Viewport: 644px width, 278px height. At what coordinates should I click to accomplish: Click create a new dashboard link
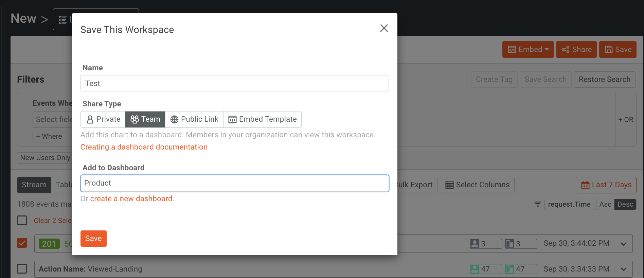(131, 199)
